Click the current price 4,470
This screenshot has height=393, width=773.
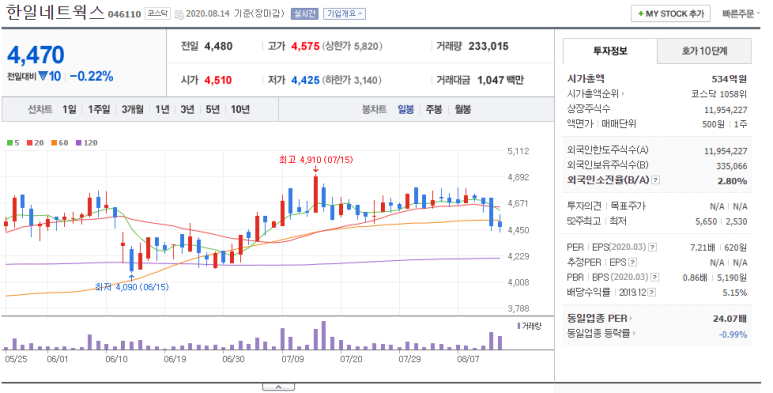pos(35,55)
